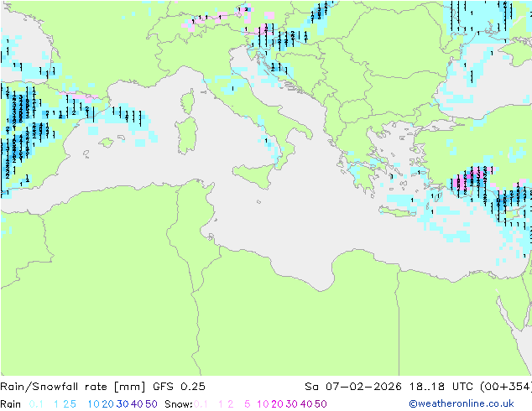The image size is (532, 411).
Task: Pick the snow legend value 5
Action: click(x=248, y=404)
